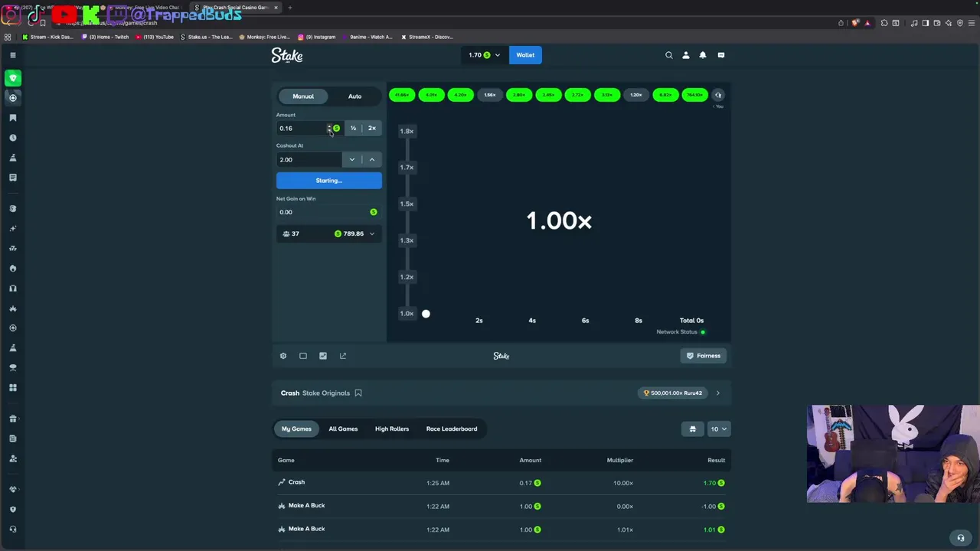This screenshot has width=980, height=551.
Task: Select the High Rollers tab
Action: click(x=392, y=429)
